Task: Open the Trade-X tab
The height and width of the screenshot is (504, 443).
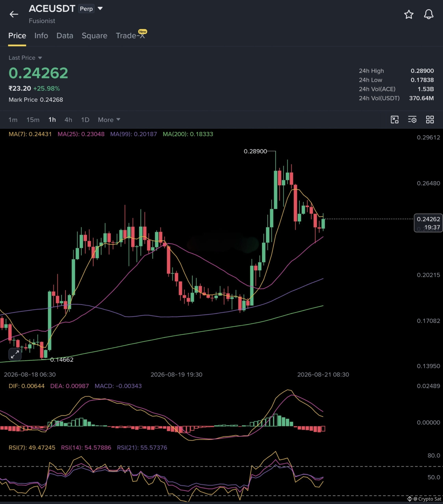Action: pos(130,36)
